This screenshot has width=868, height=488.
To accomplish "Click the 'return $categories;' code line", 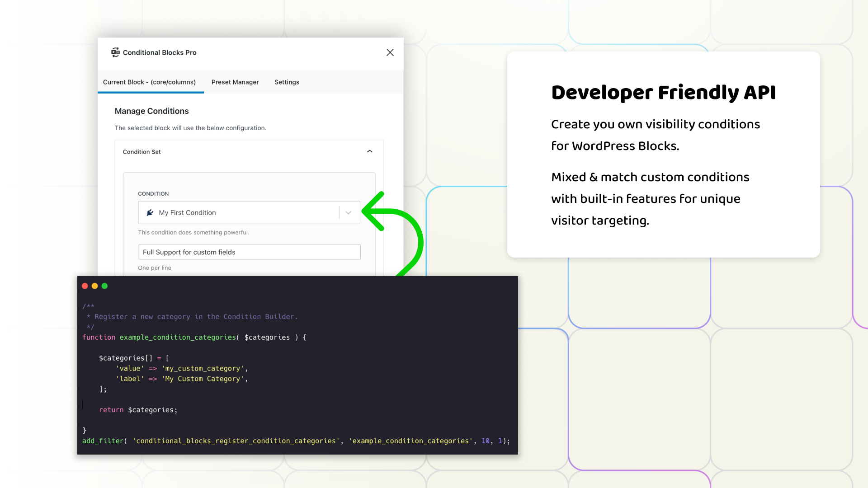I will 138,410.
